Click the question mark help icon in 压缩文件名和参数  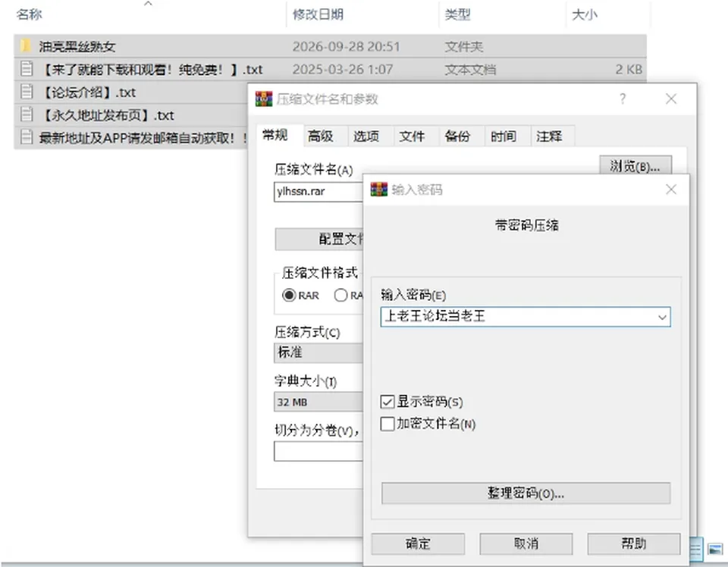[x=623, y=99]
